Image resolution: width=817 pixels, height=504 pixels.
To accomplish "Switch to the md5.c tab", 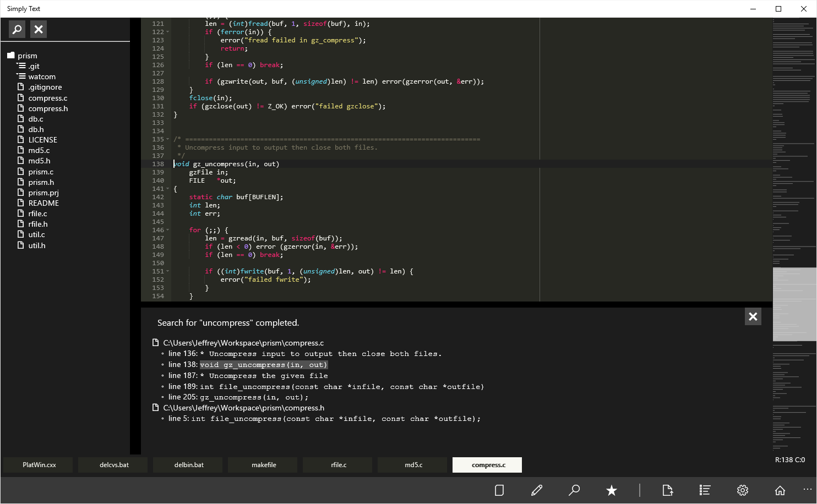I will pos(413,465).
